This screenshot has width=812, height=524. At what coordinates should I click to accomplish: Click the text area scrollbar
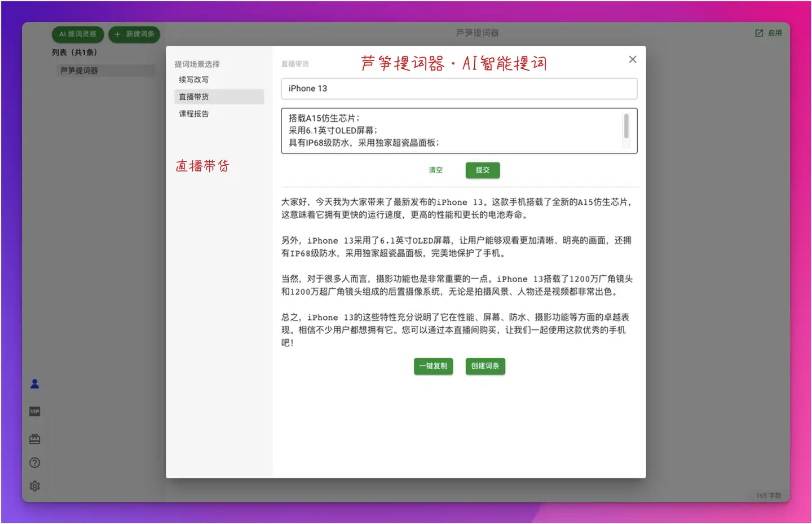click(626, 126)
